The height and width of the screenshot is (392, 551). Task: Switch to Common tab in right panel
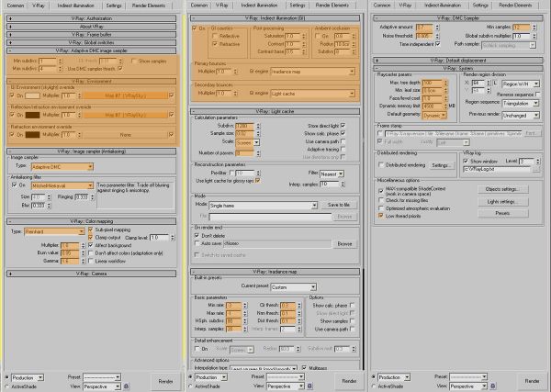point(382,6)
